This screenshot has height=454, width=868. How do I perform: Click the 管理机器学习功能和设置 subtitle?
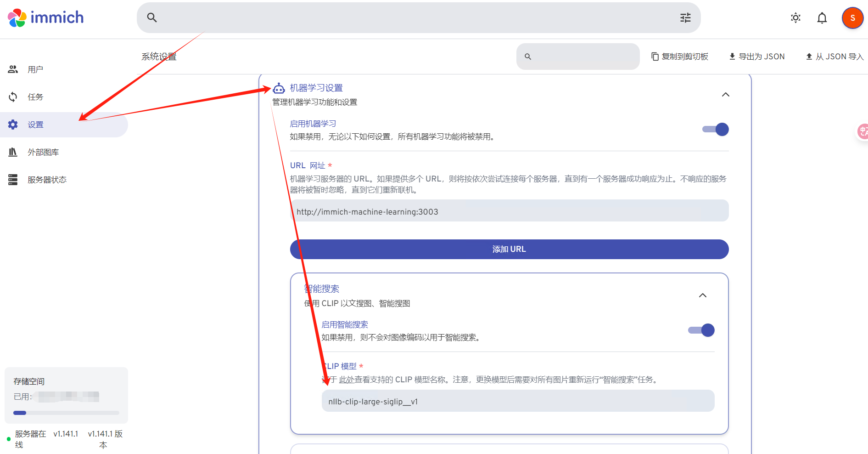315,102
